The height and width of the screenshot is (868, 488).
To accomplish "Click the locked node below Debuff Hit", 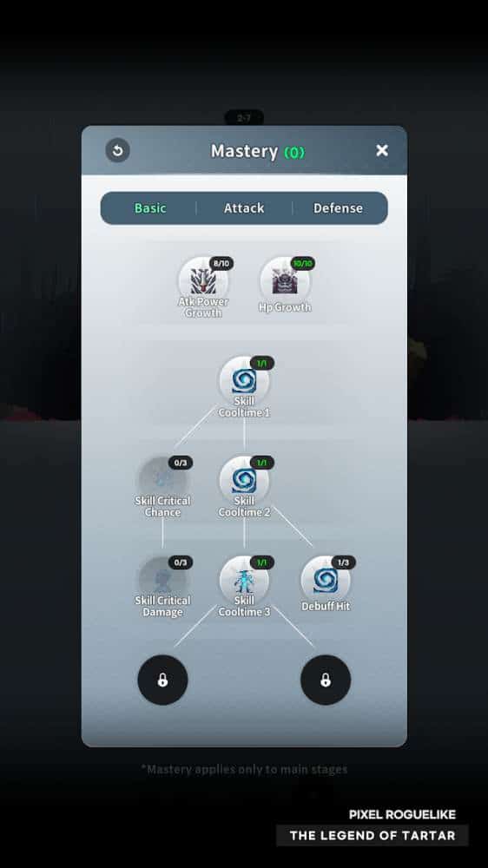I will tap(326, 680).
